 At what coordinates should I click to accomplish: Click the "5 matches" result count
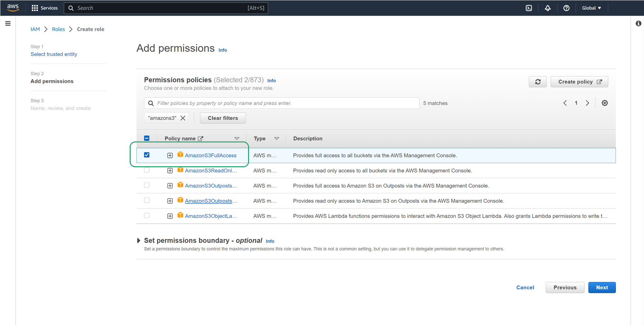(x=435, y=103)
